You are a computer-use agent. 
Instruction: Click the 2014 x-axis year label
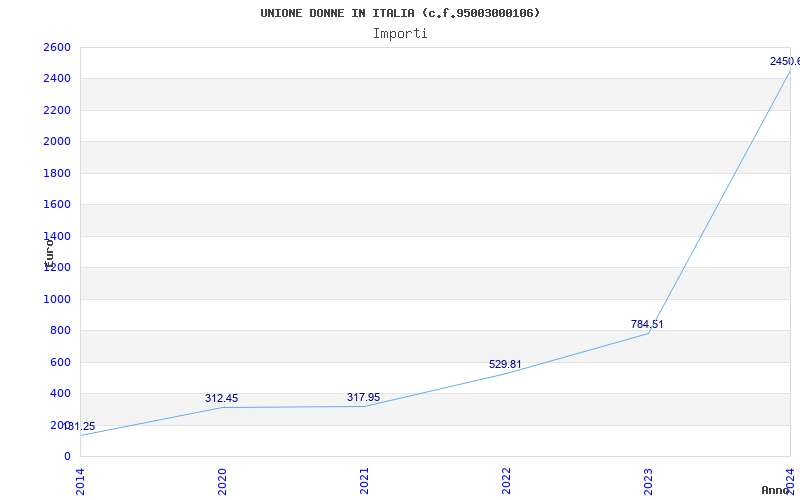click(x=80, y=482)
